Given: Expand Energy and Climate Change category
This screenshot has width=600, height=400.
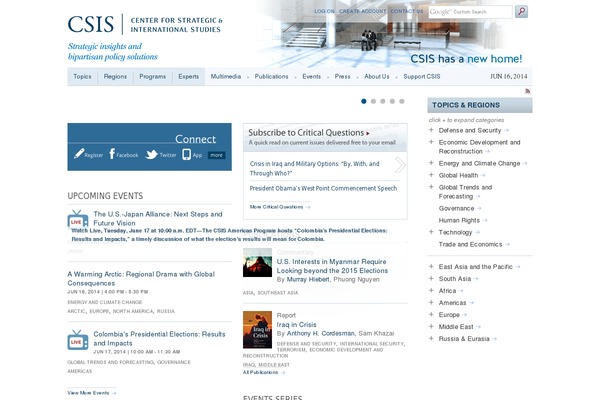Looking at the screenshot, I should [431, 163].
